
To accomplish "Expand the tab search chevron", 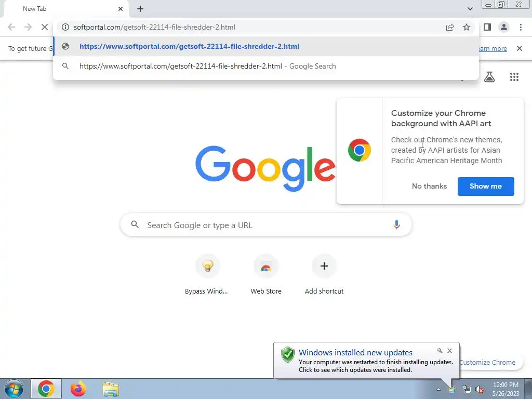I will 470,9.
